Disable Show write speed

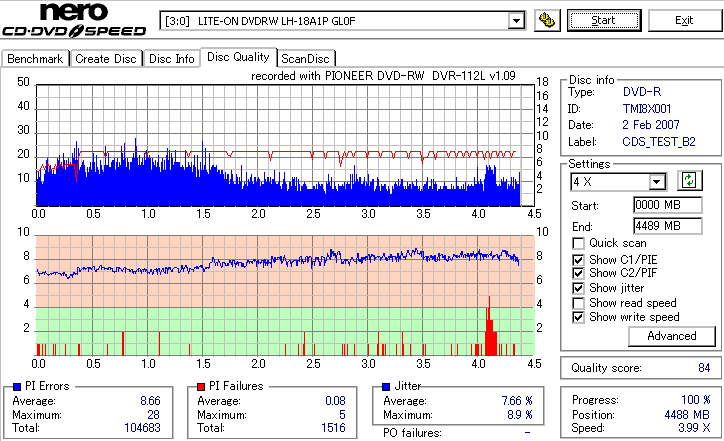click(578, 317)
